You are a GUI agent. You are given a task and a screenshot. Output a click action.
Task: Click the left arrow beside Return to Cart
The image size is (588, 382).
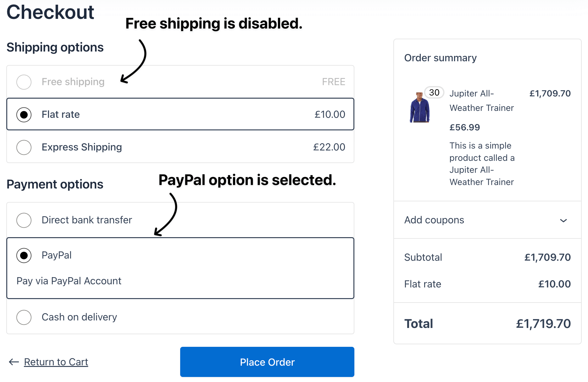click(14, 362)
